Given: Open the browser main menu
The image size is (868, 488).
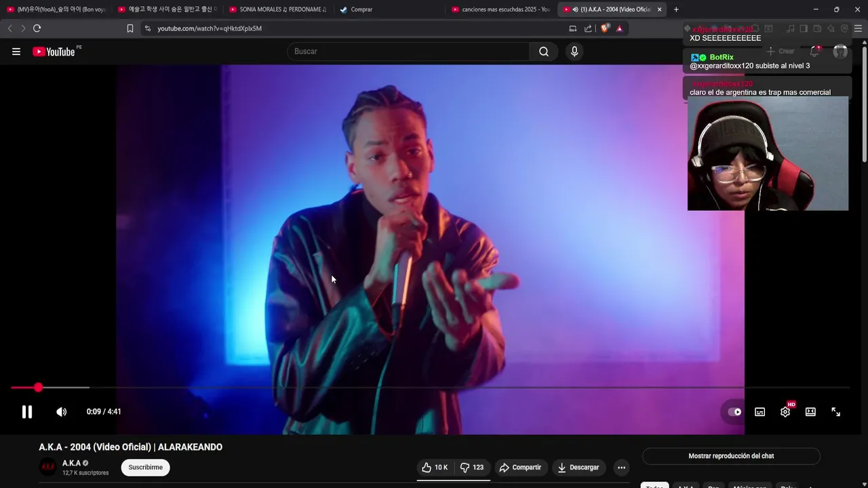Looking at the screenshot, I should [858, 28].
